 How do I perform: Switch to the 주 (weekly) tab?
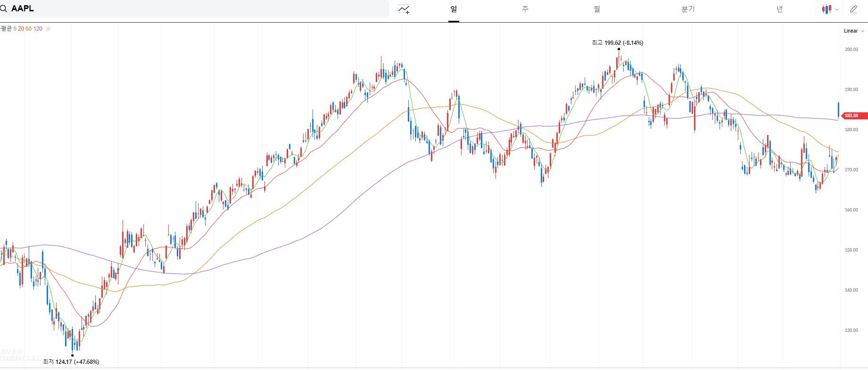coord(525,9)
